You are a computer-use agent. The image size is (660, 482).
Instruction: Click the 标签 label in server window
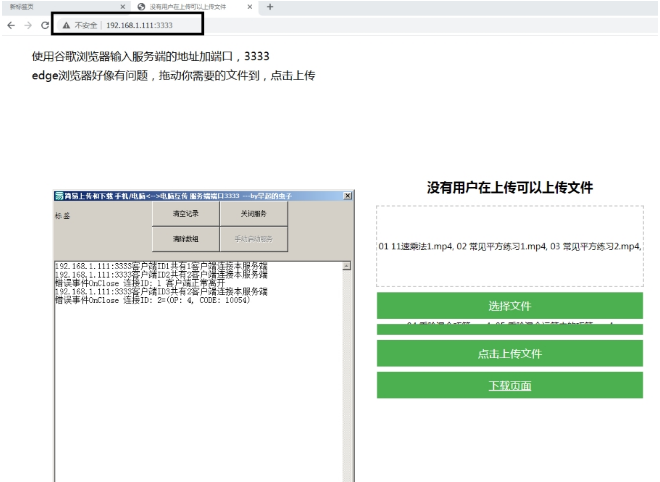(x=62, y=216)
